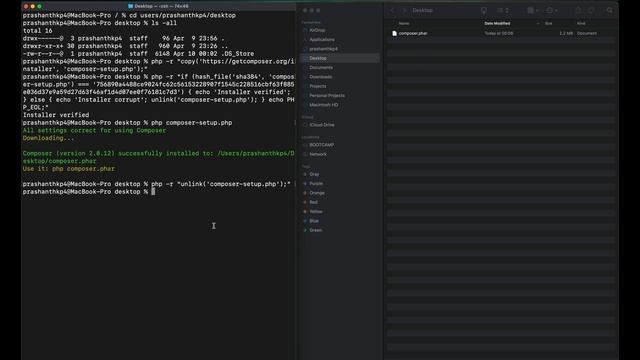This screenshot has height=360, width=640.
Task: Open iCloud Drive in Finder sidebar
Action: [322, 125]
